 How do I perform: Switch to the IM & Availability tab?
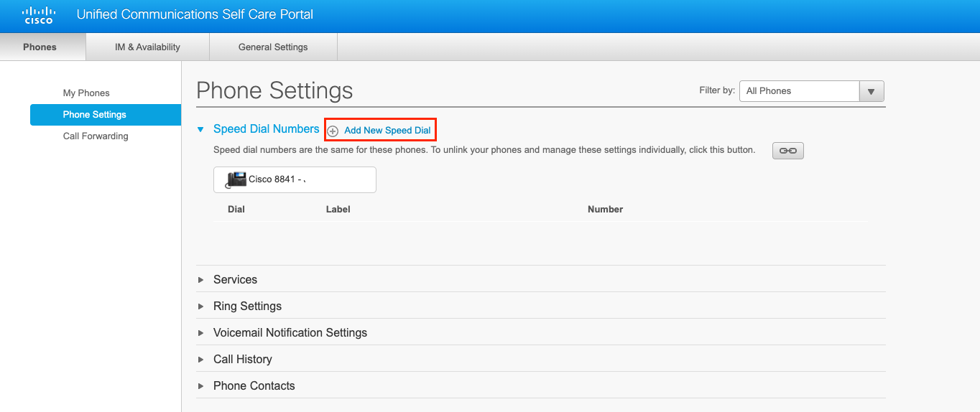[x=147, y=47]
